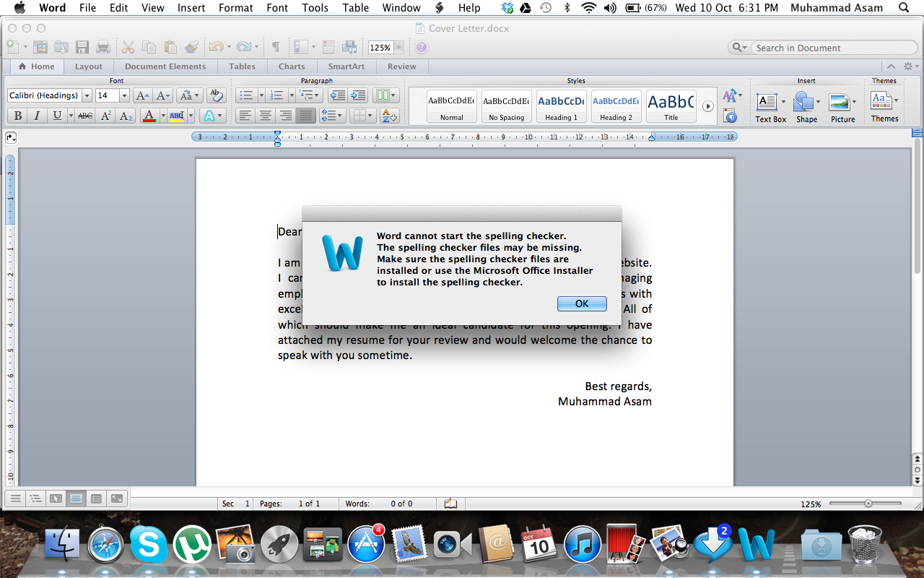This screenshot has width=924, height=578.
Task: Align text right
Action: point(286,116)
